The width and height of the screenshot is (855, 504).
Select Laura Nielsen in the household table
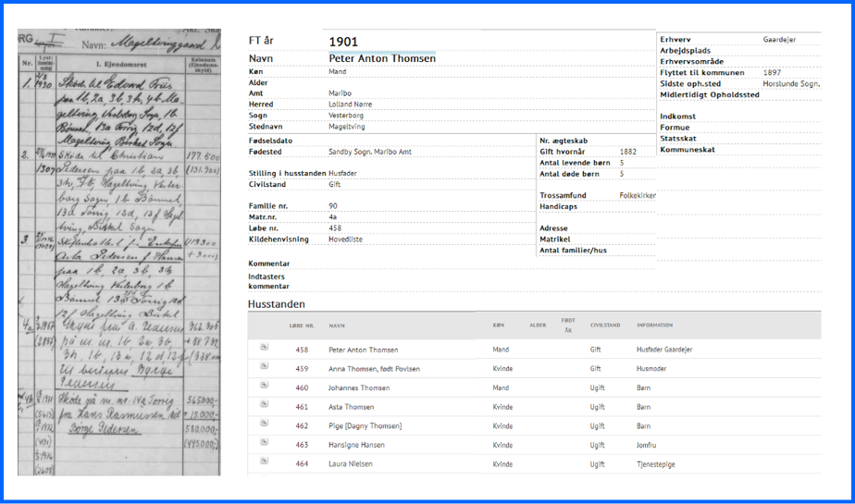pyautogui.click(x=351, y=464)
